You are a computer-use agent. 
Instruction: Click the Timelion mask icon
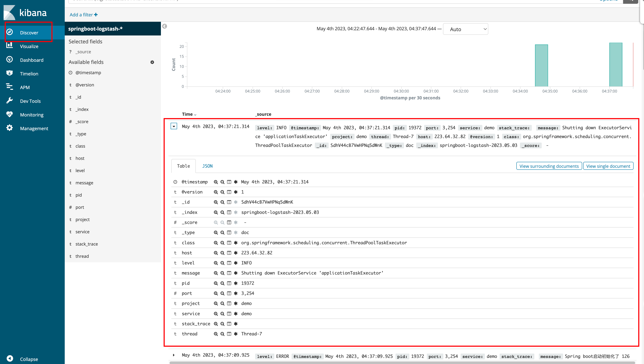pos(10,73)
